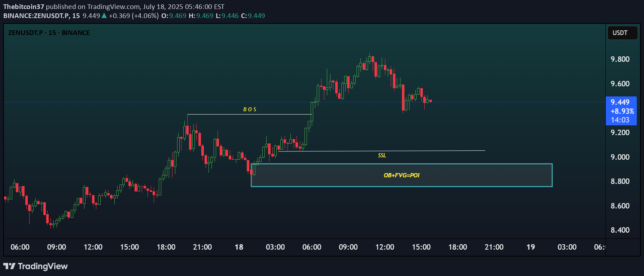
Task: Click the ZENUSDT.P · 15 · BINANCE chart title
Action: [x=49, y=33]
